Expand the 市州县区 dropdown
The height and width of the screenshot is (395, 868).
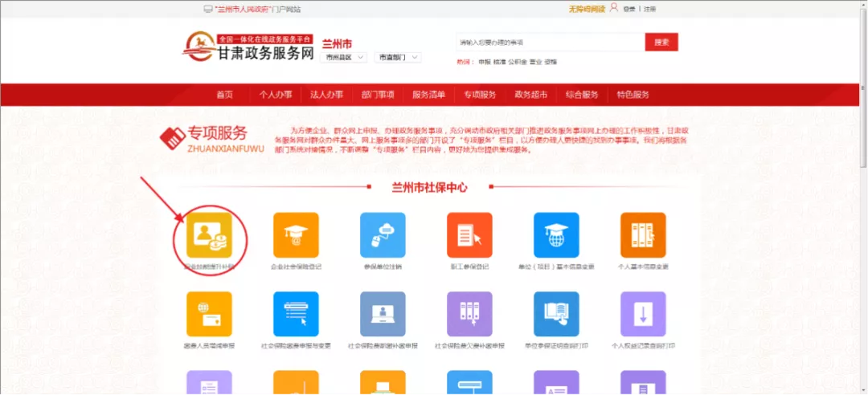pos(345,58)
